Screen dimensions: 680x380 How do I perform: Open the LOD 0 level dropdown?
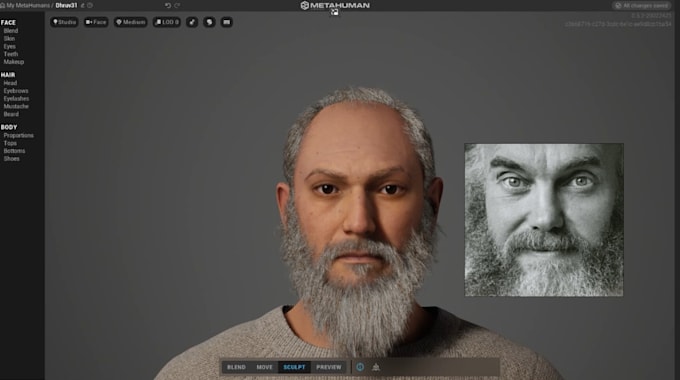point(167,22)
